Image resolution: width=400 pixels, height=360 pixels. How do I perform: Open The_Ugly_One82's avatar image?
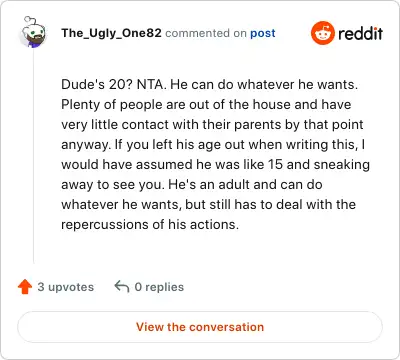pyautogui.click(x=33, y=32)
